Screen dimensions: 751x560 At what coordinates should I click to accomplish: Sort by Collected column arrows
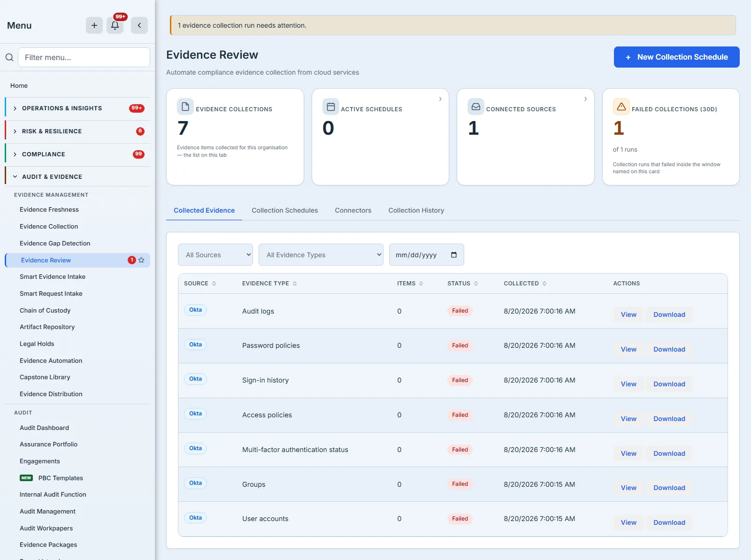[544, 284]
